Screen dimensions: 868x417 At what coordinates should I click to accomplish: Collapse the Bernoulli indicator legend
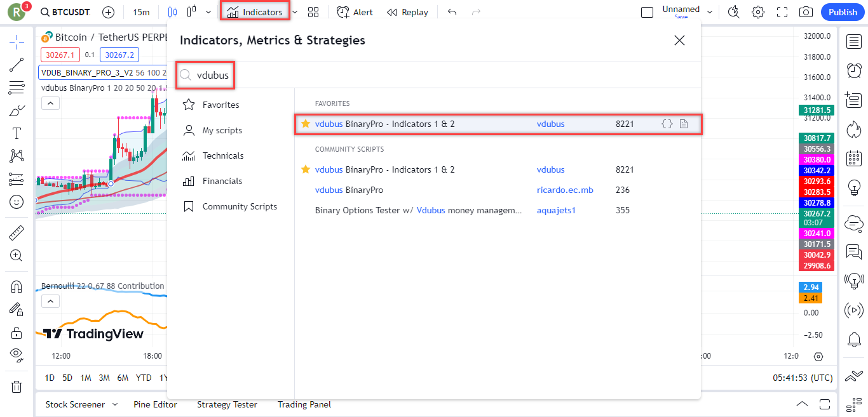(x=51, y=301)
